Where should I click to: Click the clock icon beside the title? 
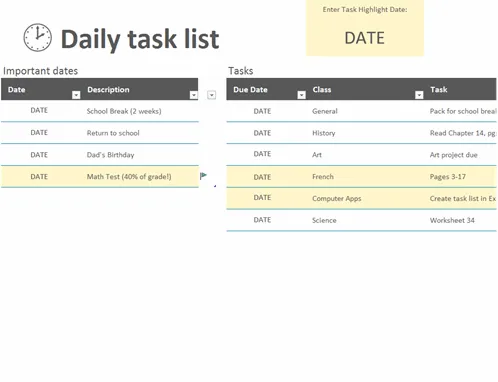point(37,37)
